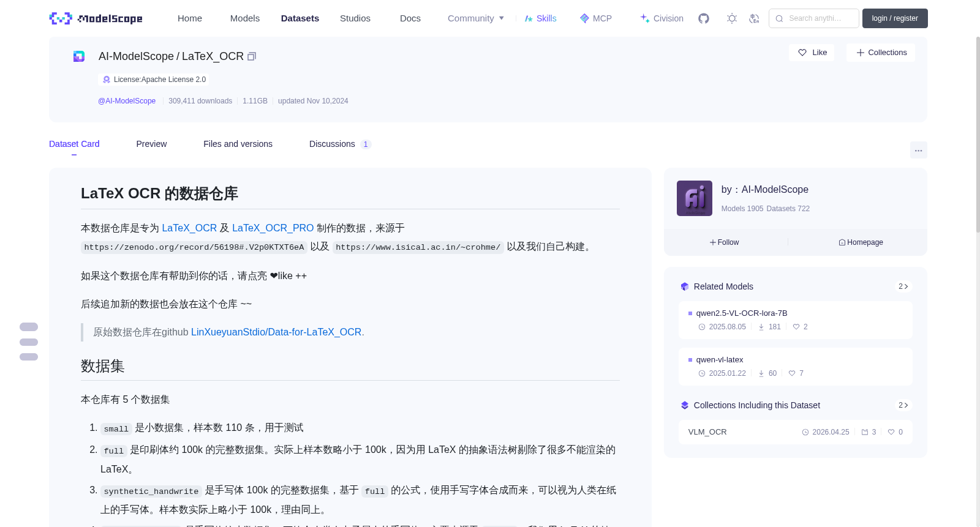The height and width of the screenshot is (527, 980).
Task: Open the Studios menu item
Action: click(355, 18)
